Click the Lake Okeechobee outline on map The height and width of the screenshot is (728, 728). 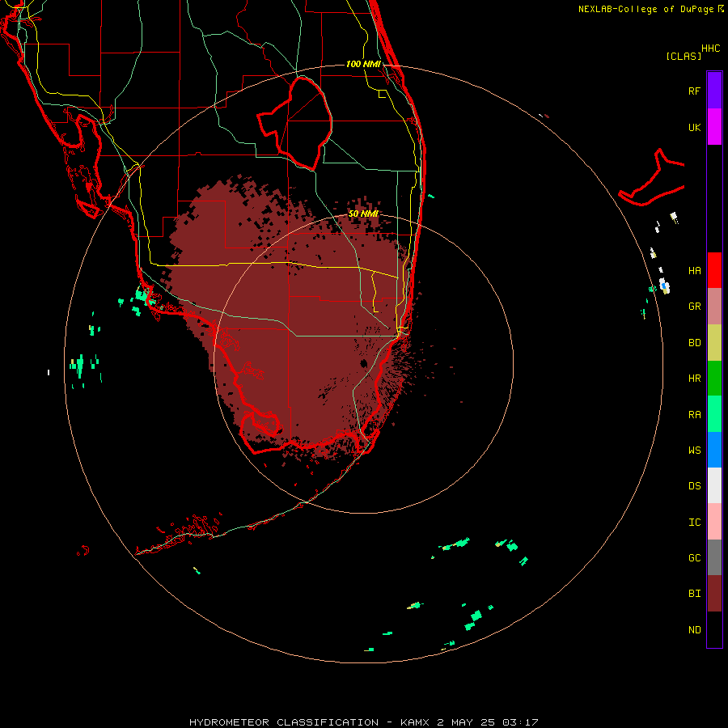click(294, 123)
